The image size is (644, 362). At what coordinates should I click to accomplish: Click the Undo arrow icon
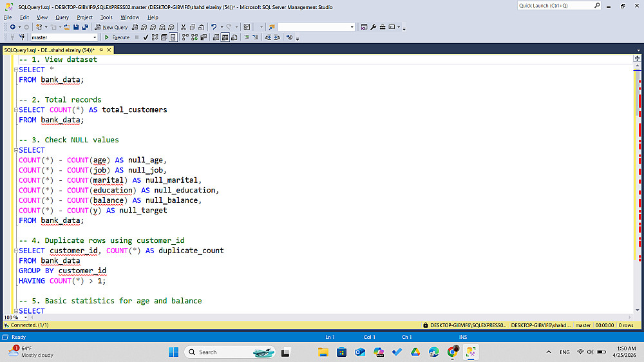[x=214, y=27]
